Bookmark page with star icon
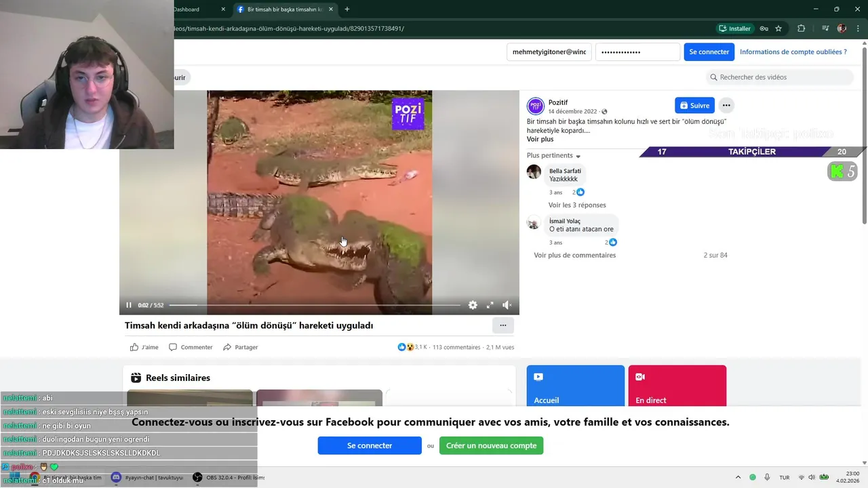868x488 pixels. [x=778, y=28]
